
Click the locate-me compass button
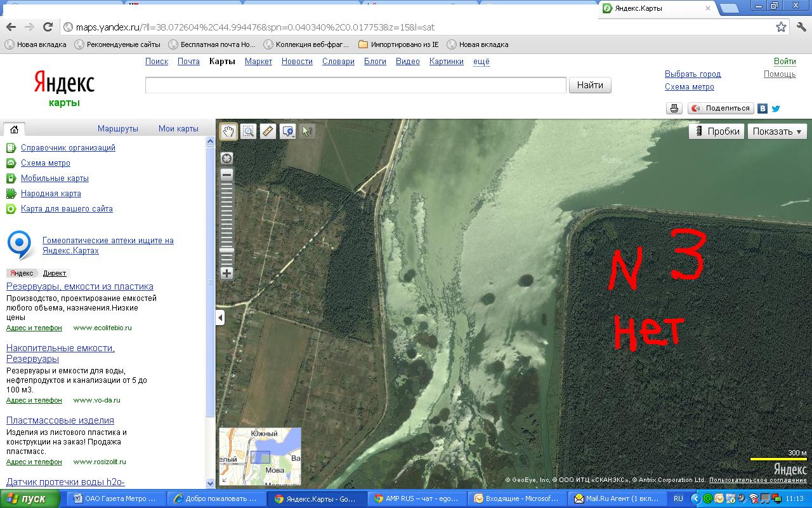pos(226,158)
